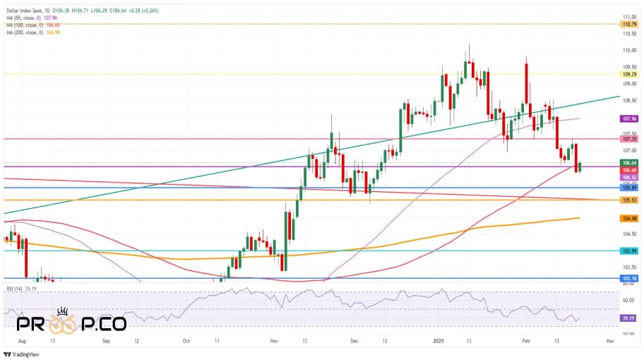Click the 103.18 blue price label
The image size is (644, 362).
tap(629, 279)
